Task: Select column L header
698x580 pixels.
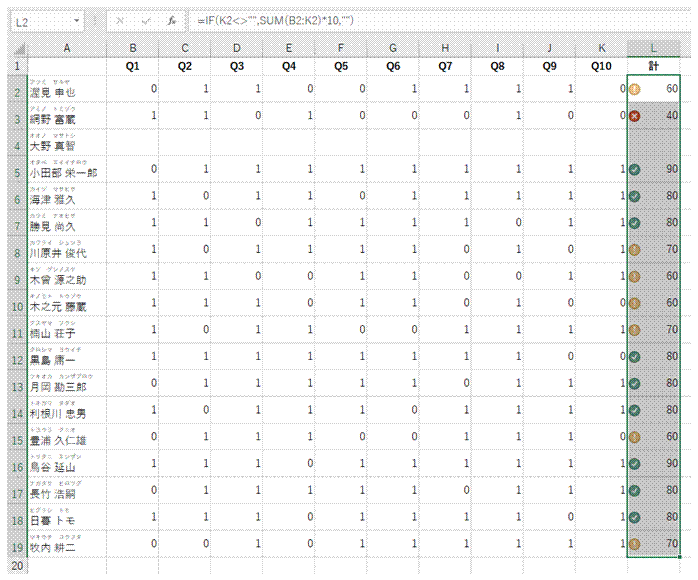Action: tap(653, 48)
